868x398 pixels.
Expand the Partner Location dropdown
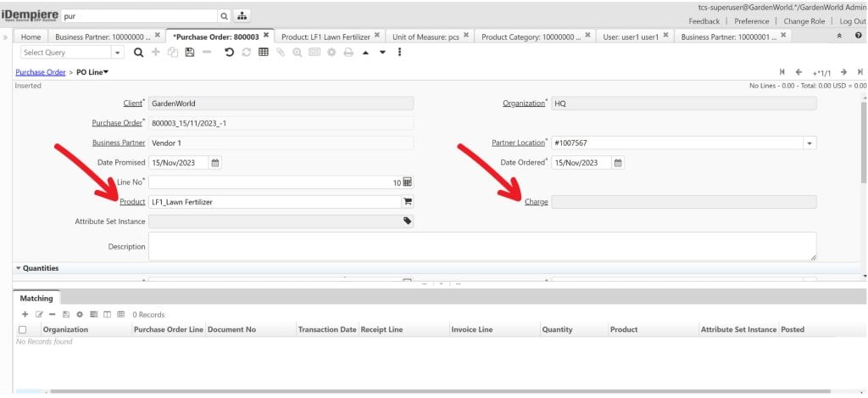point(810,143)
